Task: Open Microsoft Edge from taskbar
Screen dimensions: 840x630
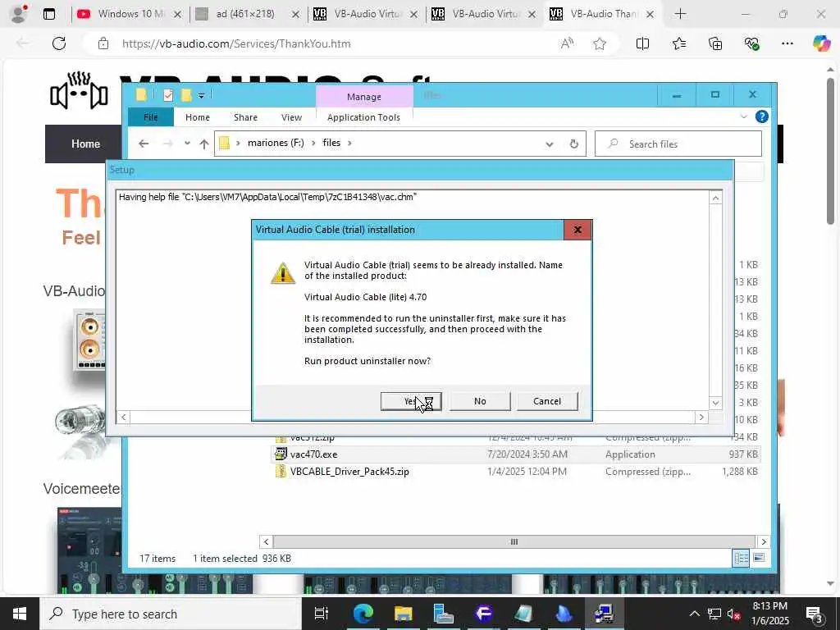Action: (363, 614)
